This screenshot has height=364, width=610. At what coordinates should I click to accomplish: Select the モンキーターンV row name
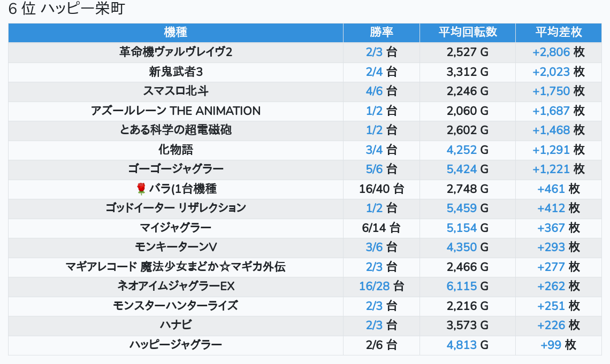pos(176,247)
